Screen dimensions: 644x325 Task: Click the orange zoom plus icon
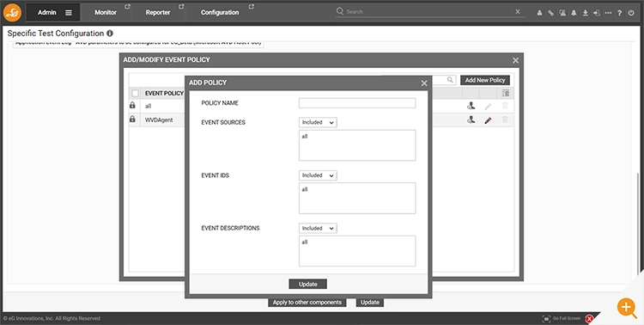click(x=627, y=307)
